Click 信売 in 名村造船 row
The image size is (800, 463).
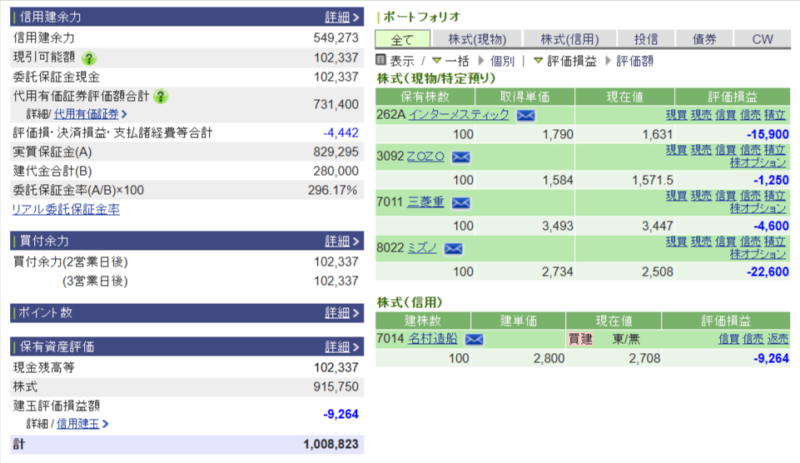point(753,339)
